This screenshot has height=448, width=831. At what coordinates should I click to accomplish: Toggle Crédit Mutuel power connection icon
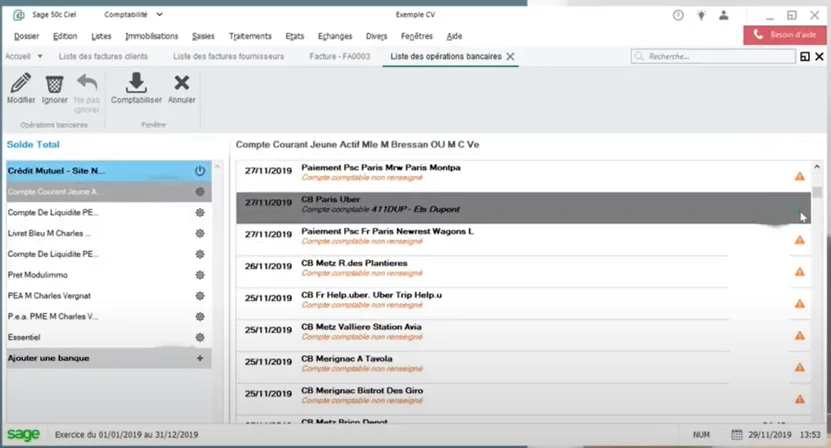click(x=200, y=171)
